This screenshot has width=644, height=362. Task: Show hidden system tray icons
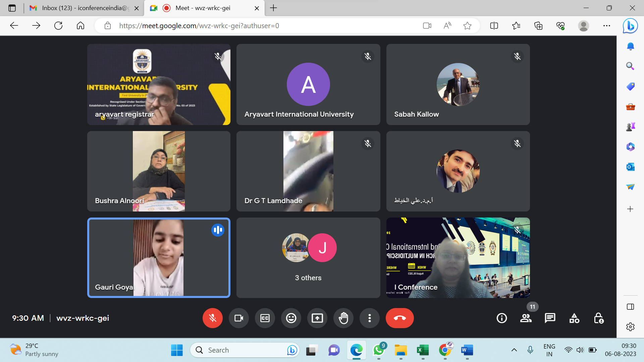[514, 350]
